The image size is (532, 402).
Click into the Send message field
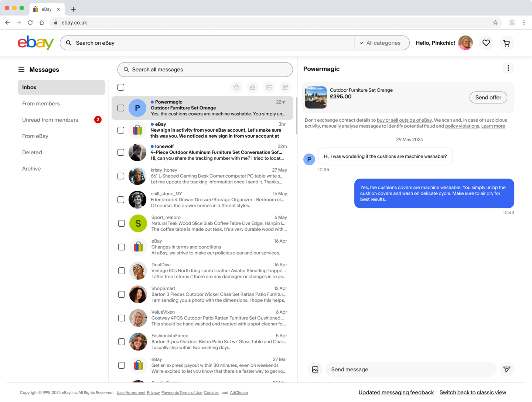411,369
